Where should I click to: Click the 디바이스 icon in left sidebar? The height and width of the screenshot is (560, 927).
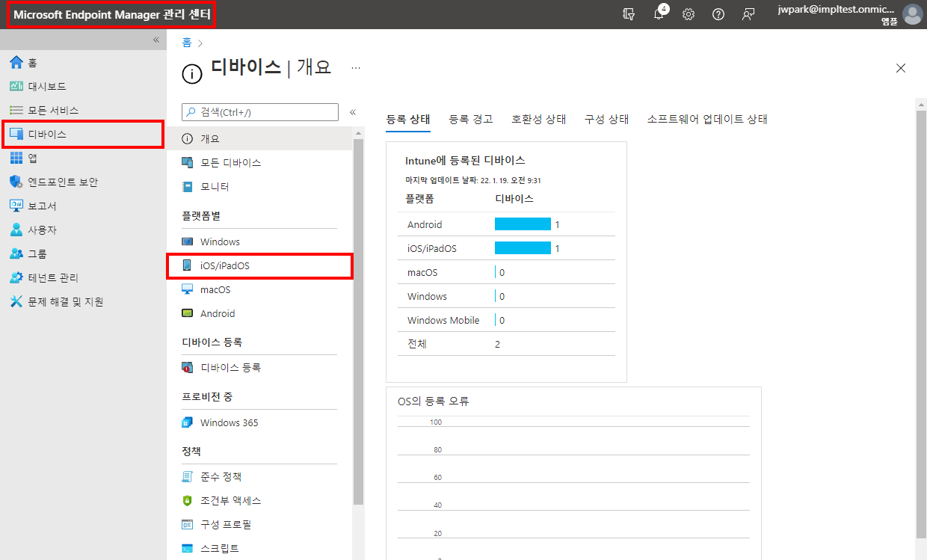coord(16,134)
